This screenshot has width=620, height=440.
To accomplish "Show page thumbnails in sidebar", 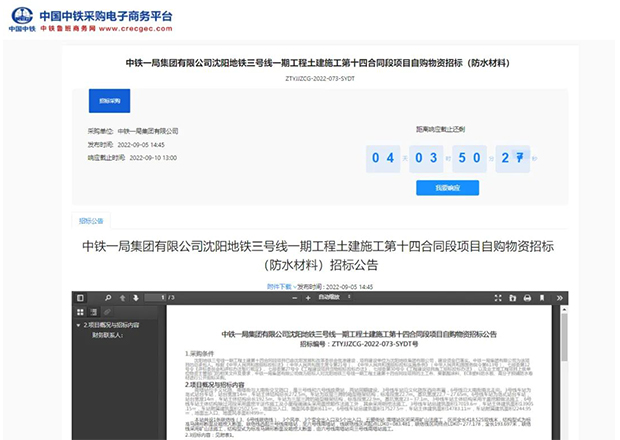I will (x=80, y=312).
